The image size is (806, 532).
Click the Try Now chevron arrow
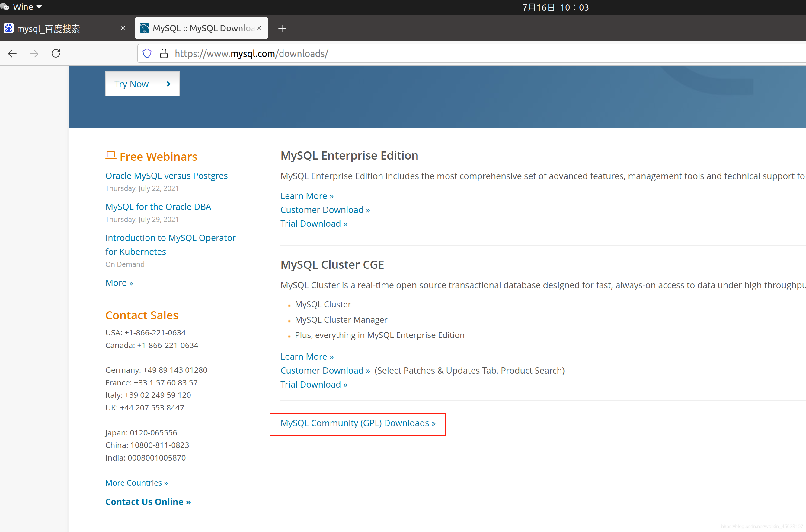pyautogui.click(x=168, y=84)
